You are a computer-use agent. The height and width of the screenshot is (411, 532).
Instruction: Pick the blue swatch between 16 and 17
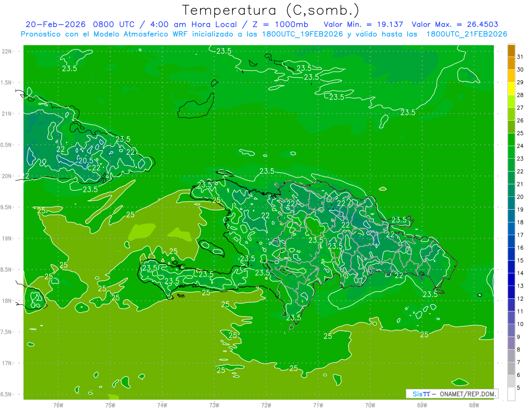[511, 241]
